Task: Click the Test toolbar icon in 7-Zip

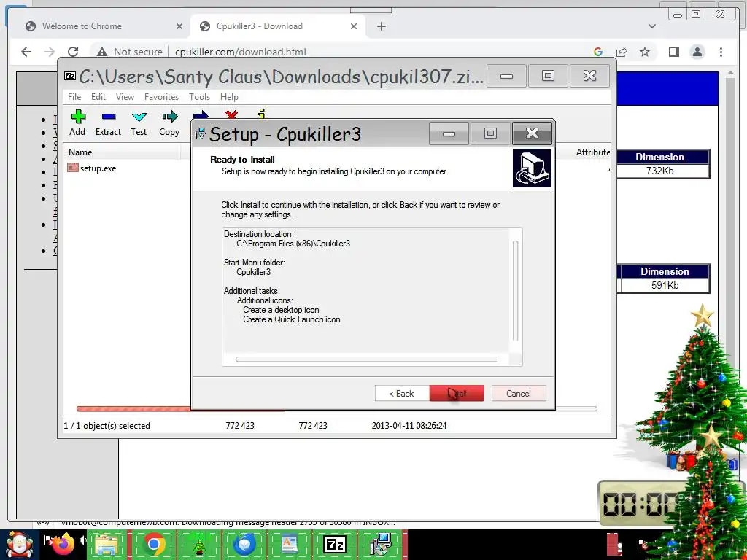Action: 139,117
